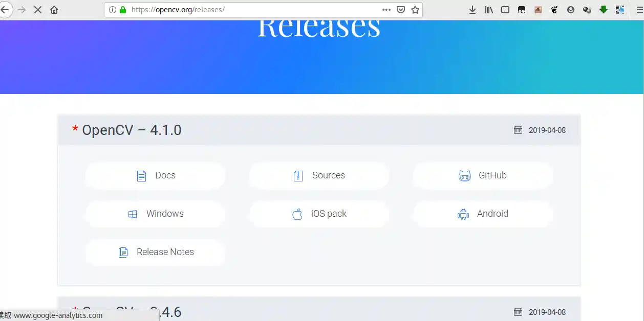Click the grey spheres extension icon
644x321 pixels.
587,10
